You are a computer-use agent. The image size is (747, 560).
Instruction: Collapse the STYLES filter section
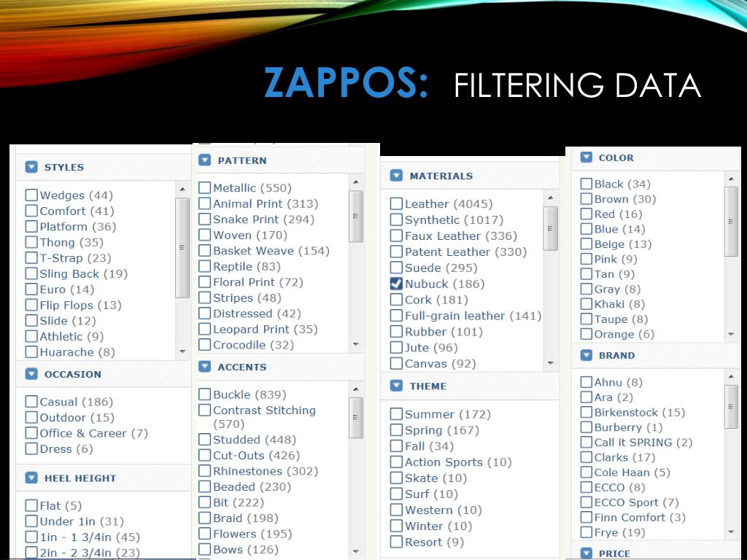click(x=31, y=167)
